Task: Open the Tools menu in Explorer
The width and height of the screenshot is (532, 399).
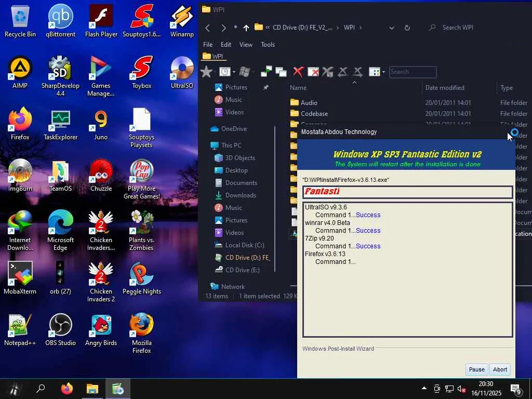Action: coord(268,45)
